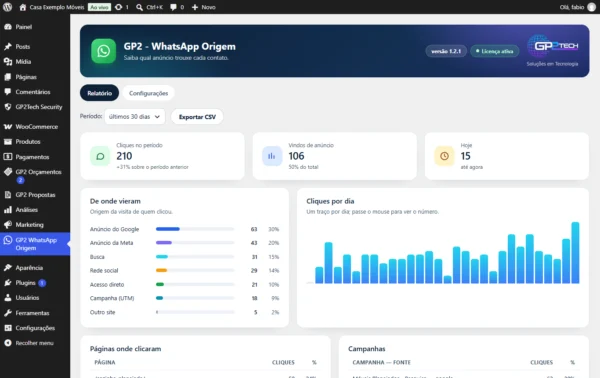Click the GP2 Orçamentos badge showing 2

click(x=20, y=180)
